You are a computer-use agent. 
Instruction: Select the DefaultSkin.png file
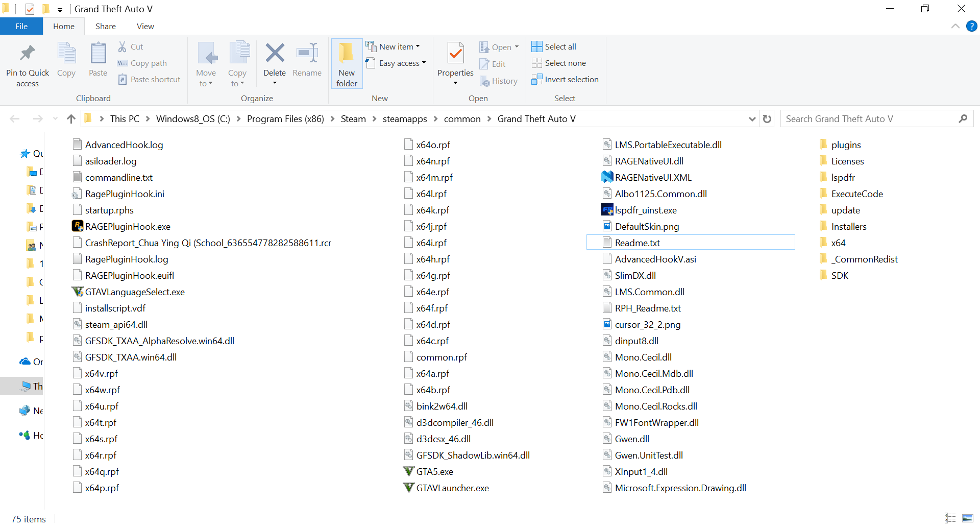point(641,226)
